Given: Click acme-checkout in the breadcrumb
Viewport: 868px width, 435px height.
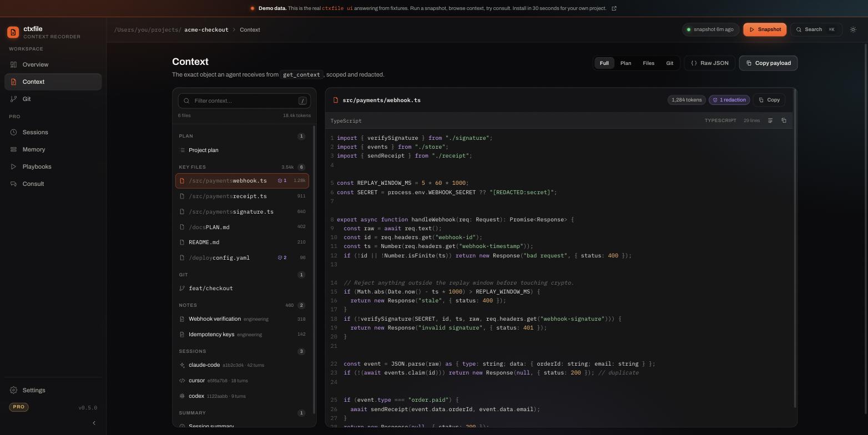Looking at the screenshot, I should pyautogui.click(x=206, y=30).
